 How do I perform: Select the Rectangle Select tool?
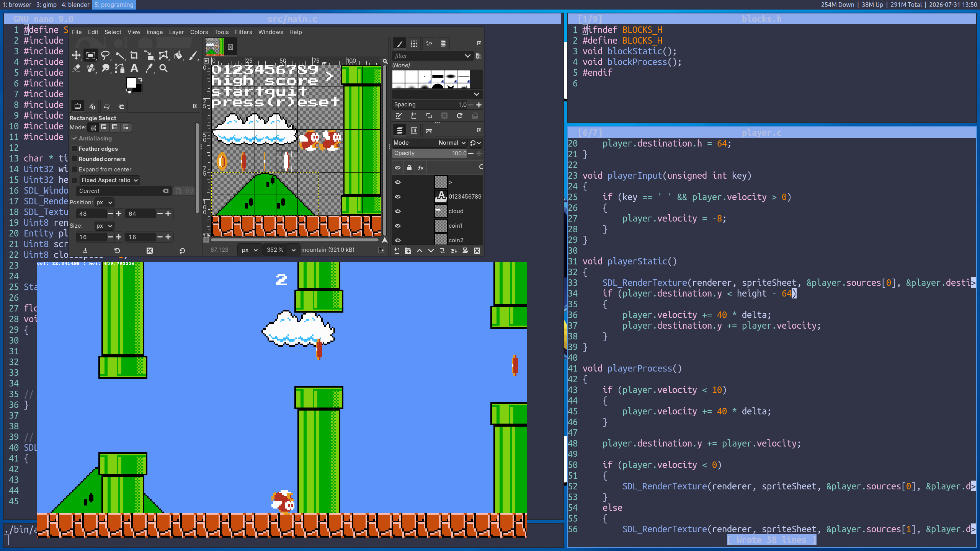[x=90, y=55]
